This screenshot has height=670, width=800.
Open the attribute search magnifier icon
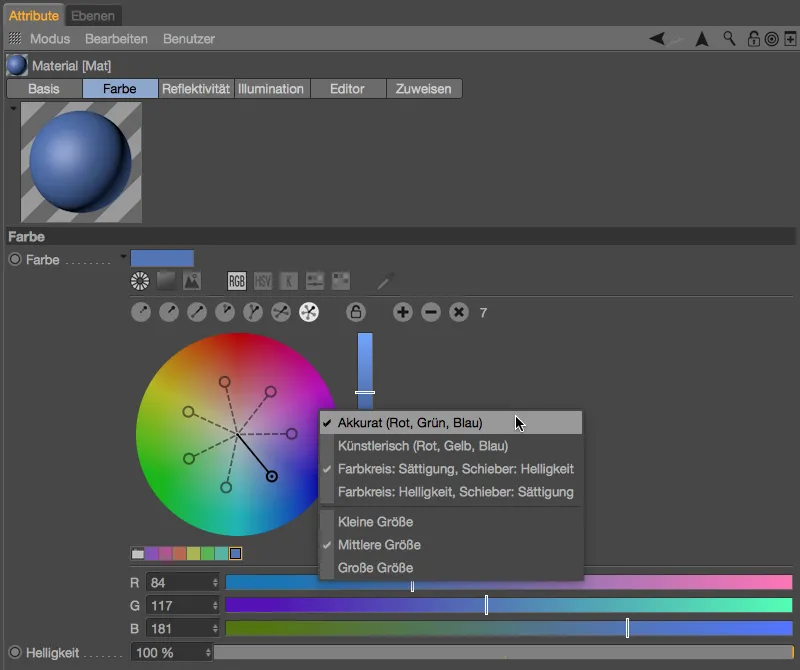click(x=730, y=39)
